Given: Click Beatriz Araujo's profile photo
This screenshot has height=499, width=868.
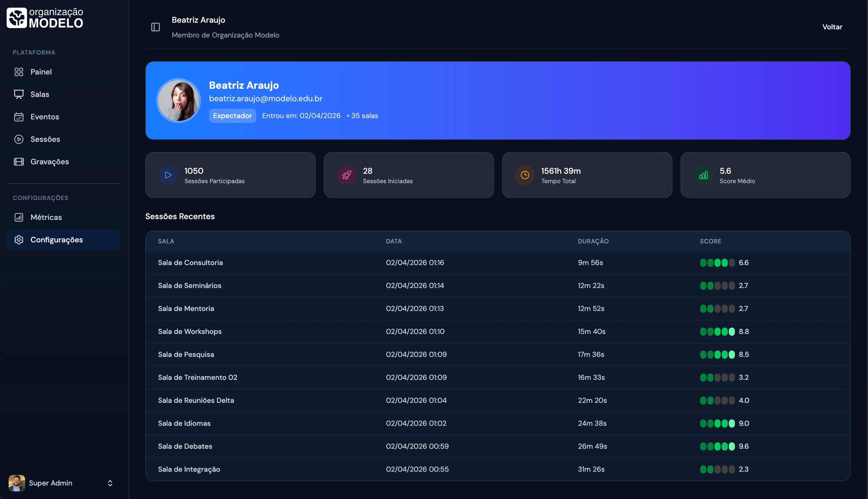Looking at the screenshot, I should 178,101.
